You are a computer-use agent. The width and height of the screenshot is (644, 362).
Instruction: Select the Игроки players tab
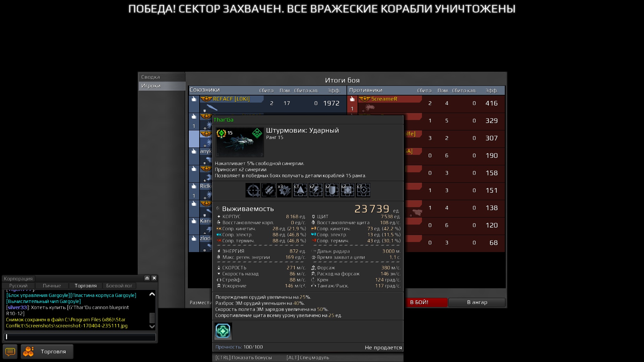pos(162,86)
